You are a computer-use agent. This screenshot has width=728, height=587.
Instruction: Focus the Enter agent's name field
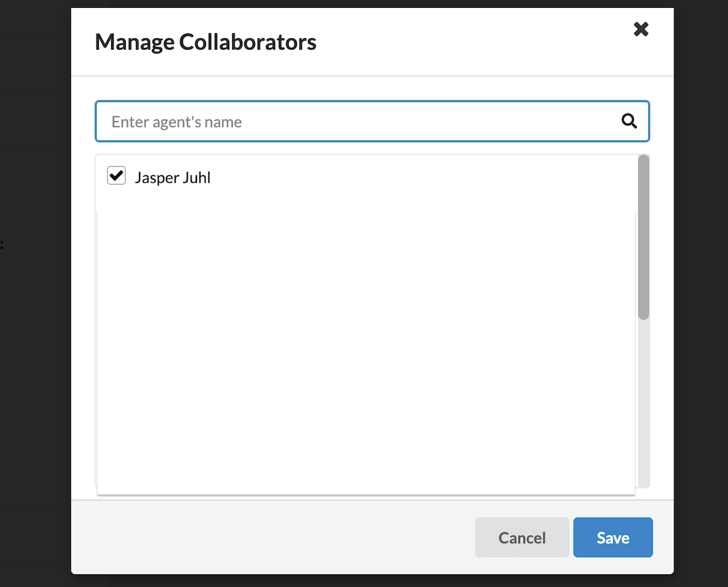(359, 122)
